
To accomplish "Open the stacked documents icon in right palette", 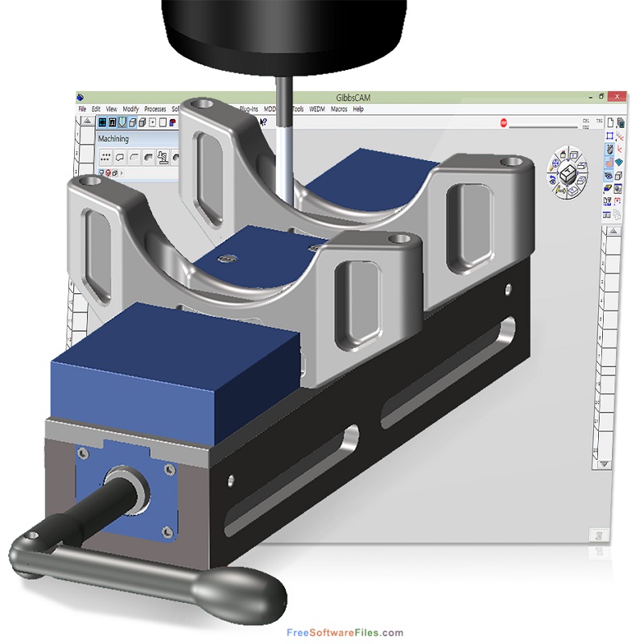I will tap(620, 123).
